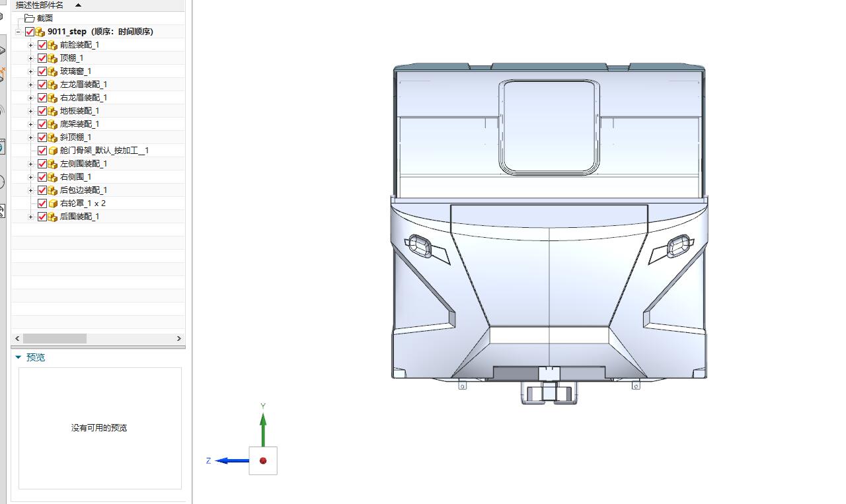Click the assembly icon beside 斜顶棚_1

point(53,137)
